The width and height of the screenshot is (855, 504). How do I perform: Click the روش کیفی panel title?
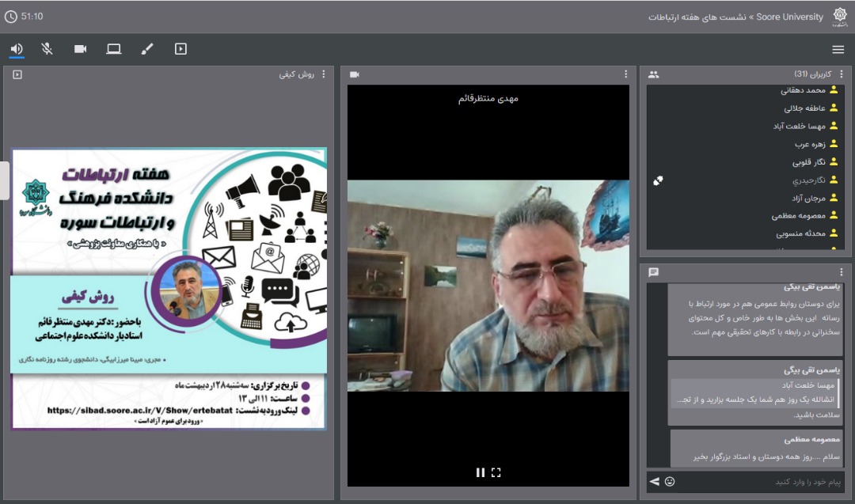point(297,74)
